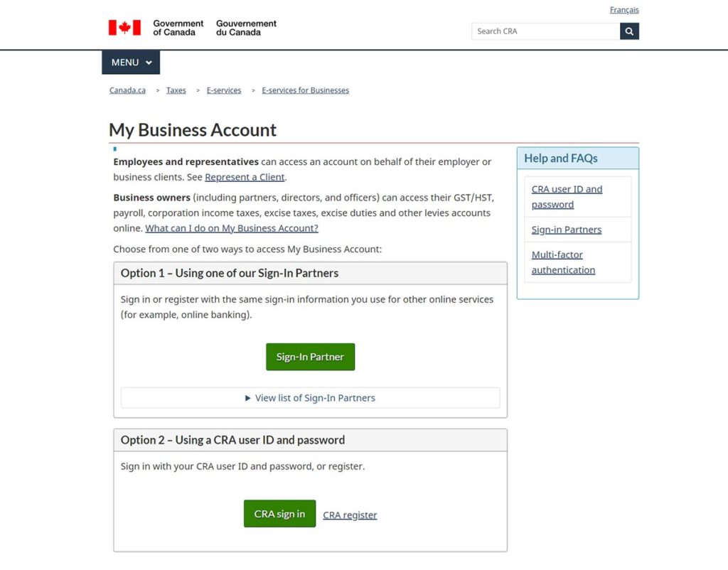
Task: Open CRA user ID and password help
Action: point(567,196)
